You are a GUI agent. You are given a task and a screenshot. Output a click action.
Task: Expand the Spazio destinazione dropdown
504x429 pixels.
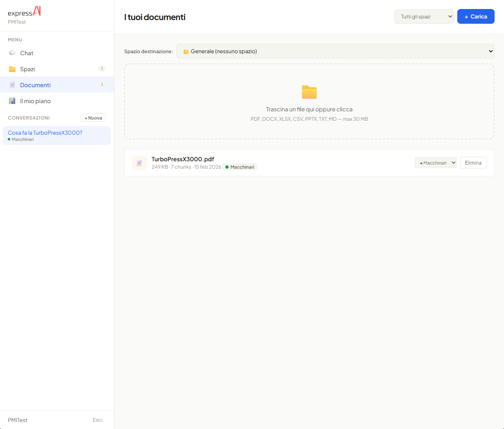(335, 51)
